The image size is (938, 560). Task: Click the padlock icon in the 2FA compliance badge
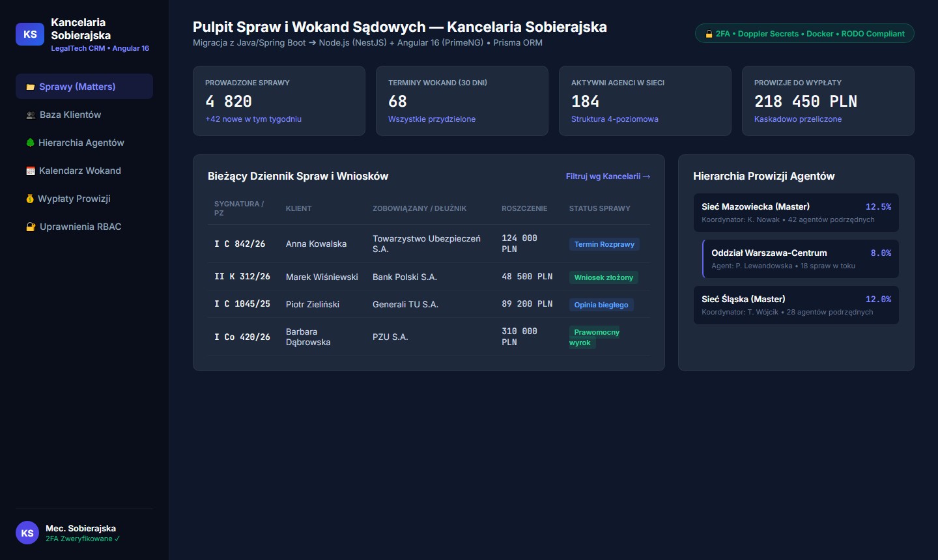[x=709, y=34]
